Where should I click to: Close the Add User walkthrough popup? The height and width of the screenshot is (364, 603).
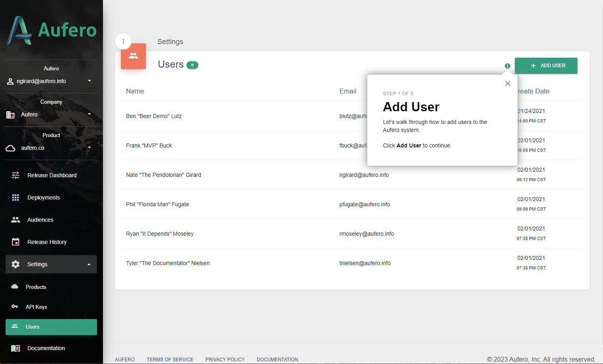(507, 83)
